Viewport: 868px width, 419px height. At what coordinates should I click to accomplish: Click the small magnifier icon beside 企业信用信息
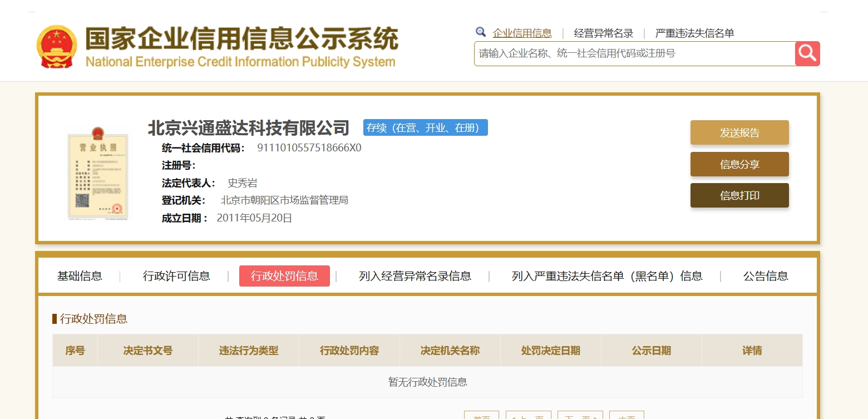481,32
